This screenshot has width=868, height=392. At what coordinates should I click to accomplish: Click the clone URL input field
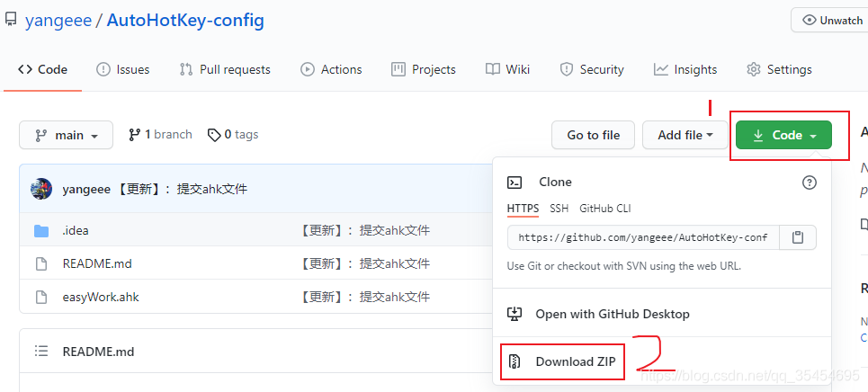(643, 237)
